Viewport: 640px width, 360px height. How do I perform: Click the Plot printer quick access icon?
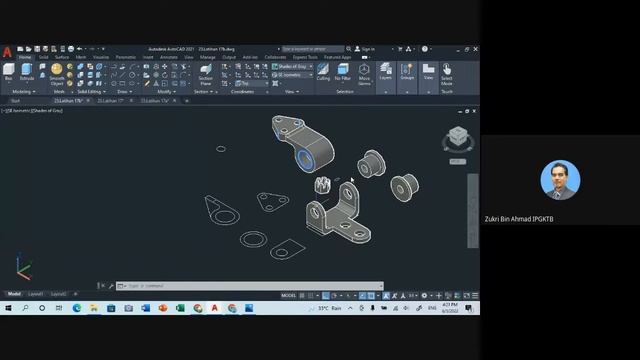tap(71, 49)
